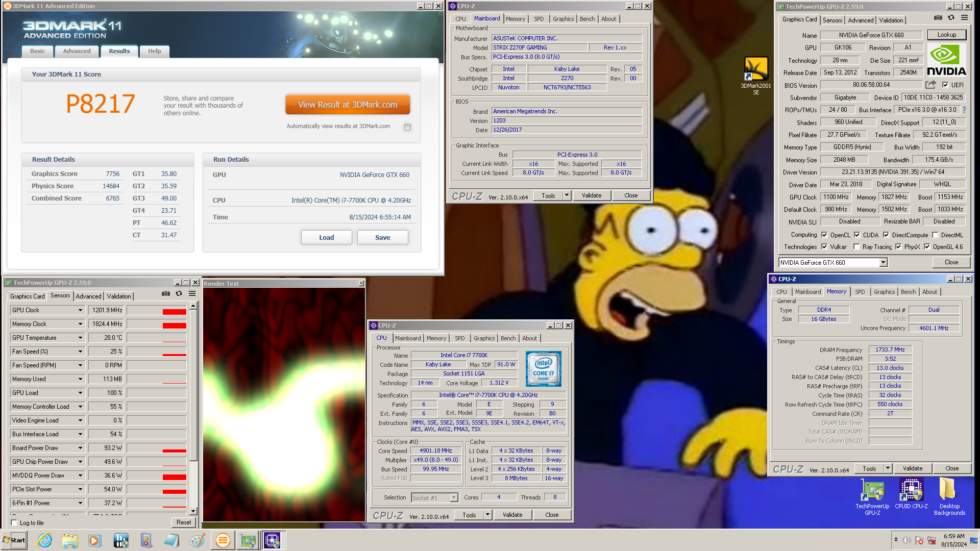Toggle the DirectCompute checkbox
The image size is (980, 551).
point(886,235)
